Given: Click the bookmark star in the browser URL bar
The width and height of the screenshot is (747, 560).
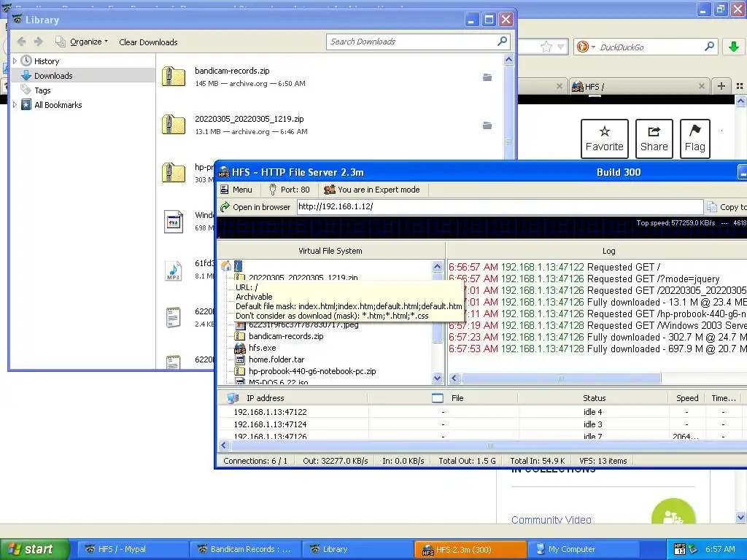Looking at the screenshot, I should [546, 47].
